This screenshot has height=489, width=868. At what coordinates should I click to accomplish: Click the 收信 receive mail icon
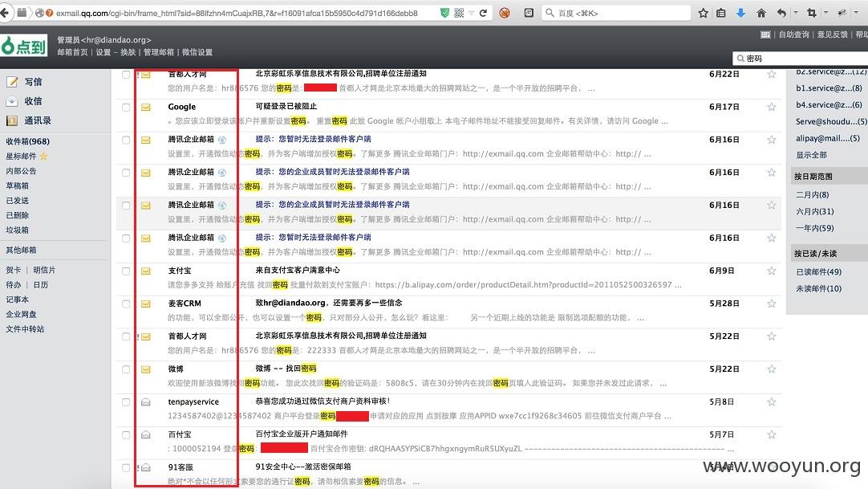[12, 101]
